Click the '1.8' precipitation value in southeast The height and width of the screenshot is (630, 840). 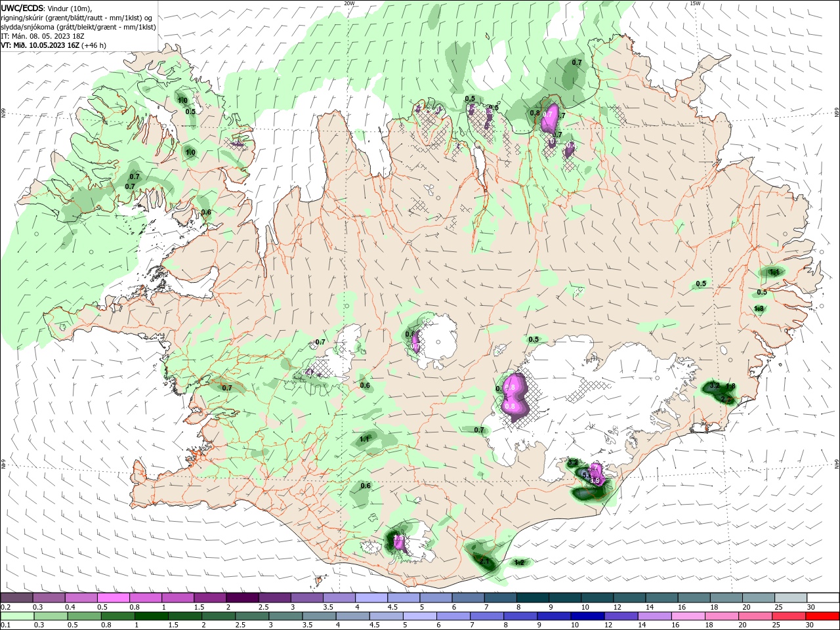click(730, 387)
